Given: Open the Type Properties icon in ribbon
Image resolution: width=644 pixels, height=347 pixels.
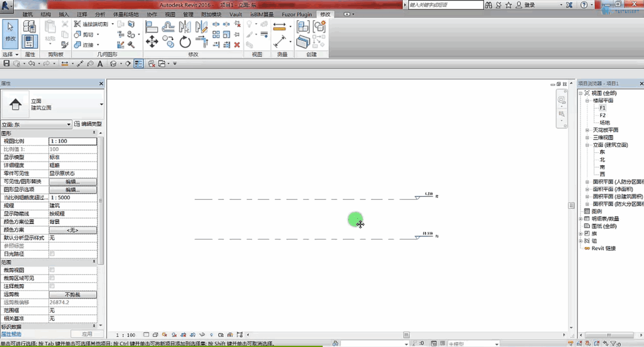Looking at the screenshot, I should (x=30, y=27).
